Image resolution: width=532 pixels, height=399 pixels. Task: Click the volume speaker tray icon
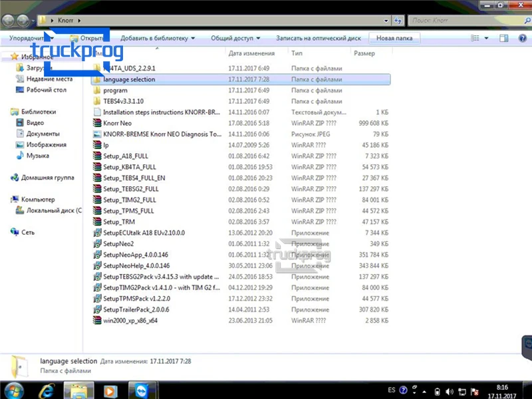tap(450, 392)
